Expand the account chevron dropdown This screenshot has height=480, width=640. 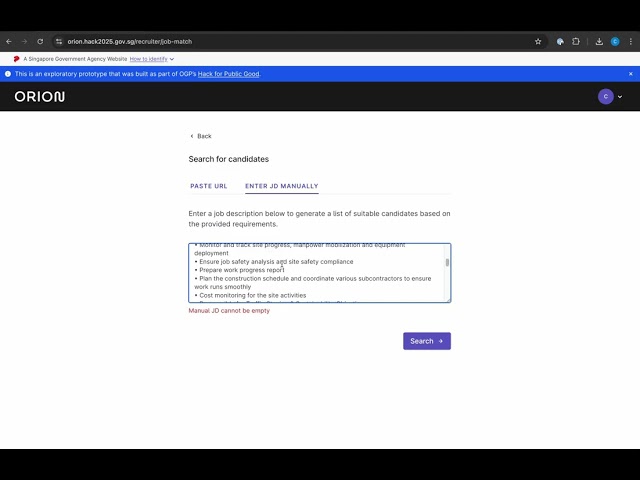point(620,97)
